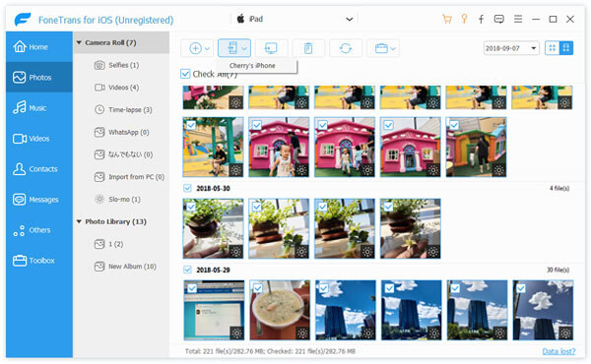The image size is (591, 364).
Task: Click the delete trash icon
Action: (x=308, y=48)
